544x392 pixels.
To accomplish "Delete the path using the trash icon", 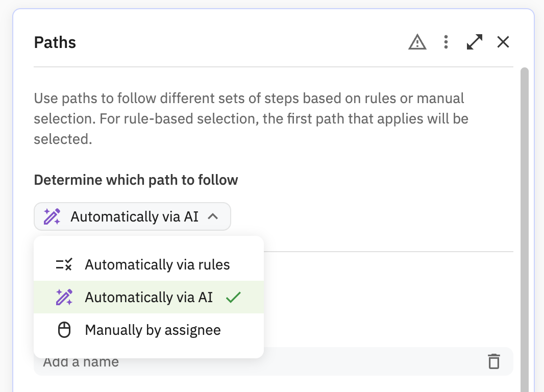I will point(493,361).
